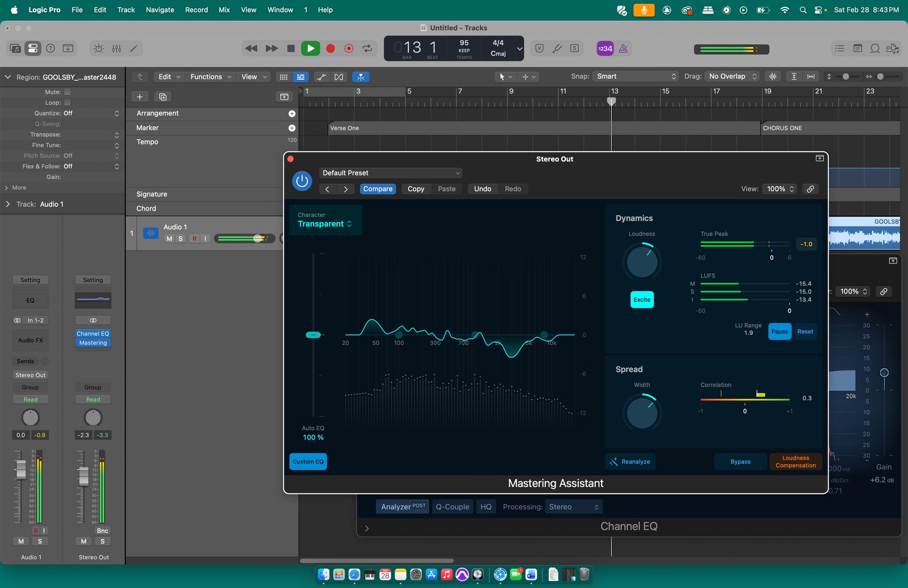Screen dimensions: 908x588
Task: Open the Mix menu in menu bar
Action: [224, 10]
